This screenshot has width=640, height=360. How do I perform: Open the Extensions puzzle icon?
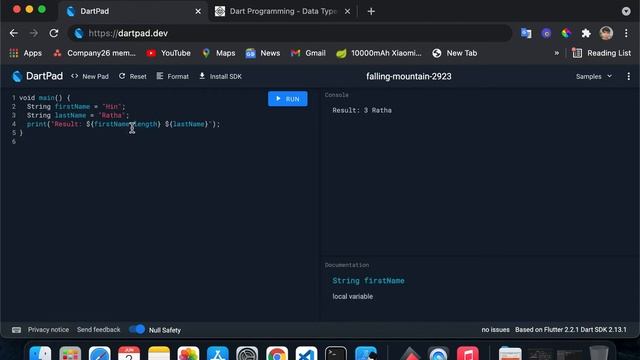click(586, 33)
